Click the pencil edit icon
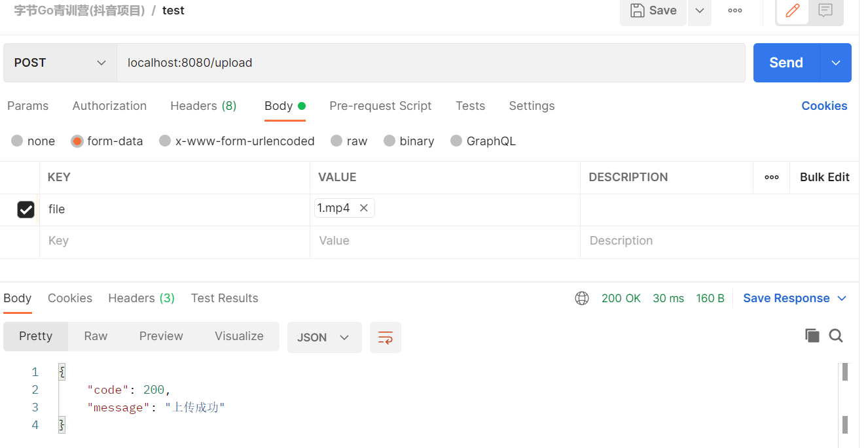This screenshot has height=448, width=868. [792, 10]
